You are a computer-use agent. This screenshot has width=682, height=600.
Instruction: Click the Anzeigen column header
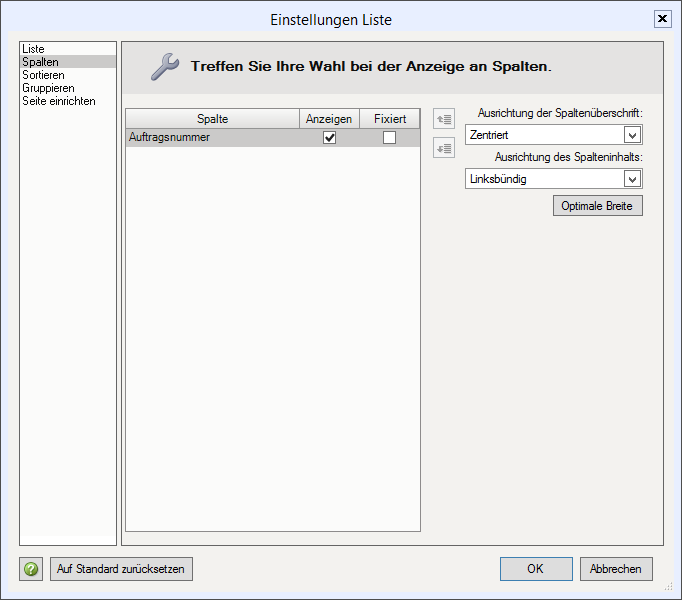pyautogui.click(x=329, y=119)
